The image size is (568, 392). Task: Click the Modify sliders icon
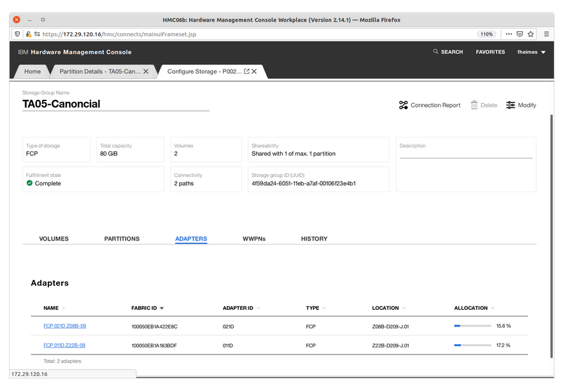(511, 105)
